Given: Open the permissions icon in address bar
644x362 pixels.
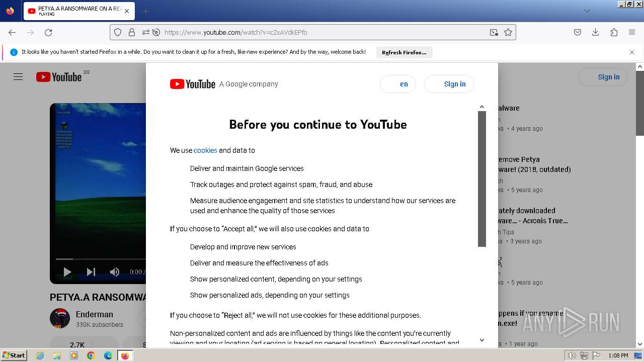Looking at the screenshot, I should [146, 32].
